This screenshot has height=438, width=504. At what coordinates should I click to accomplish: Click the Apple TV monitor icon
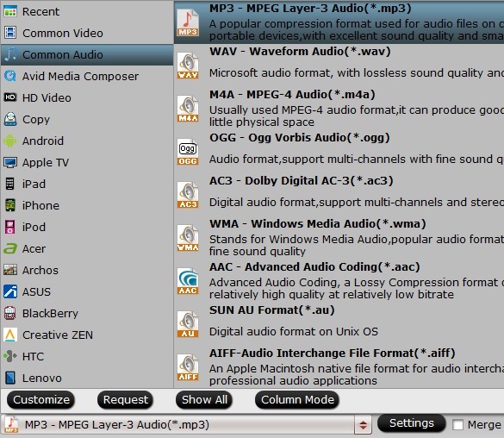(10, 162)
